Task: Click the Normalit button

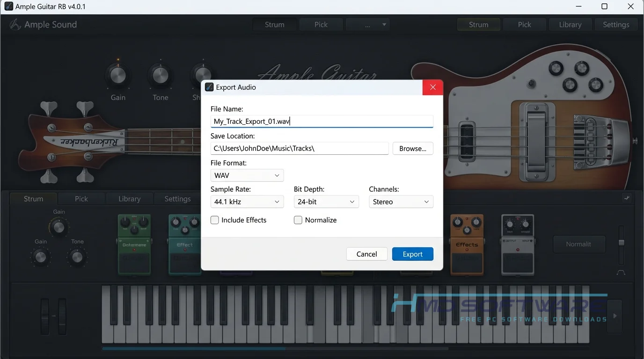Action: pos(579,244)
